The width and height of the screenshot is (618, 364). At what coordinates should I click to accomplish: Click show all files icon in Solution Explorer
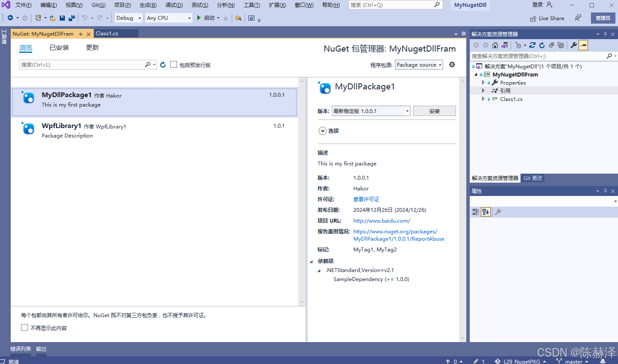561,45
